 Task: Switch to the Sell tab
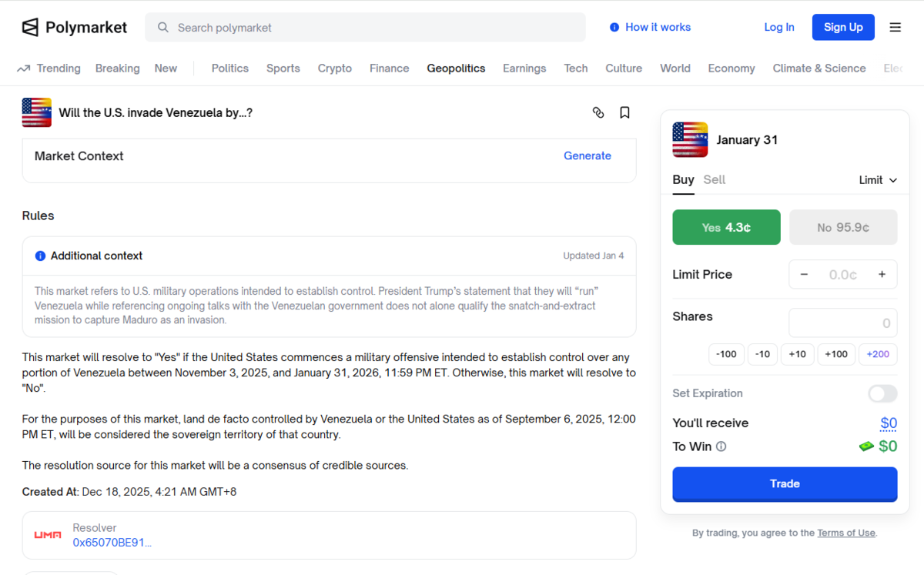coord(714,179)
